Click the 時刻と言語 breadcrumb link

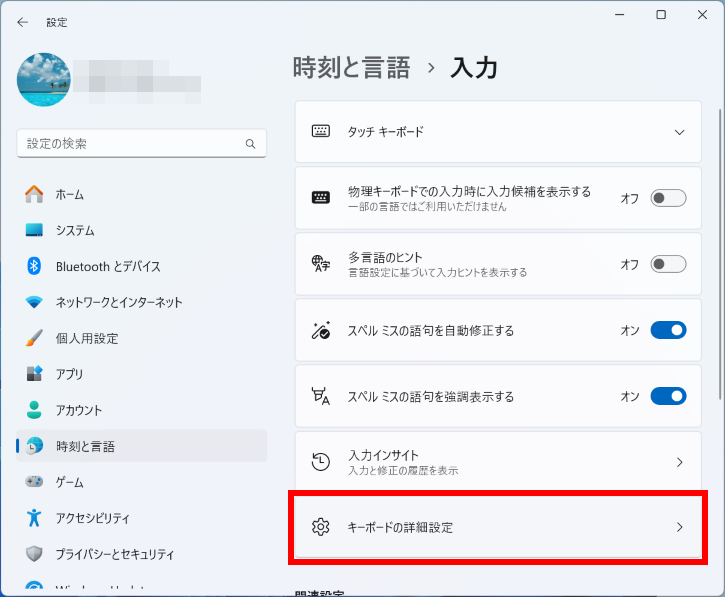click(x=351, y=68)
